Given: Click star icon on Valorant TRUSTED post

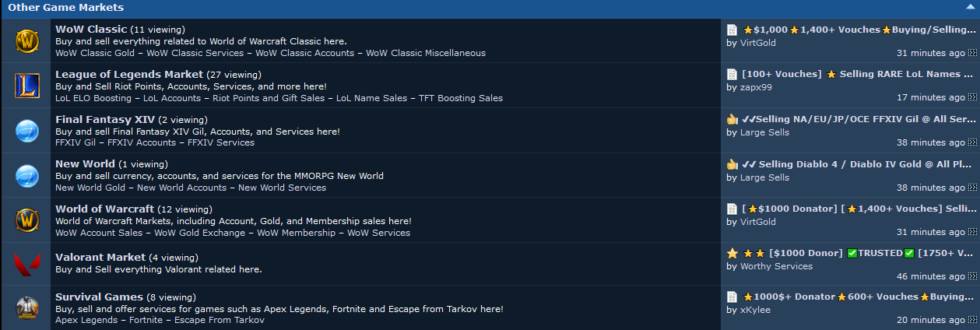Looking at the screenshot, I should tap(732, 253).
